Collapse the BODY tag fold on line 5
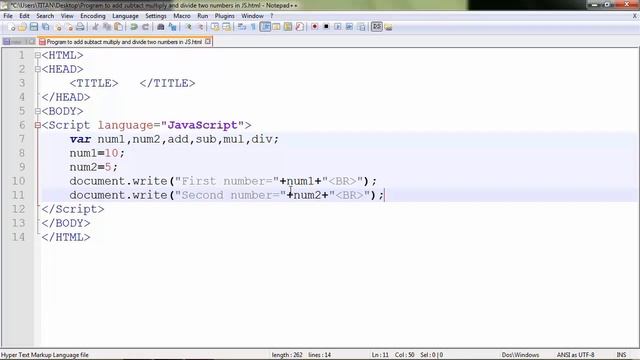This screenshot has height=360, width=640. [x=38, y=111]
